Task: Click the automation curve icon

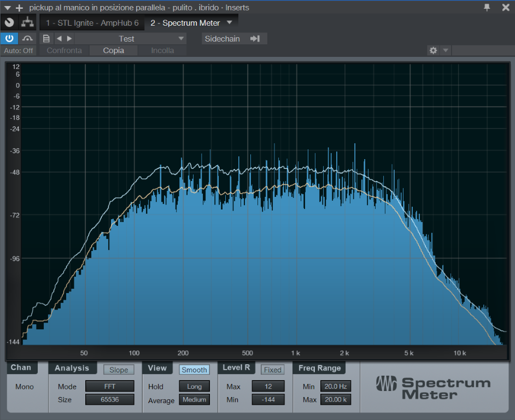Action: pos(27,38)
